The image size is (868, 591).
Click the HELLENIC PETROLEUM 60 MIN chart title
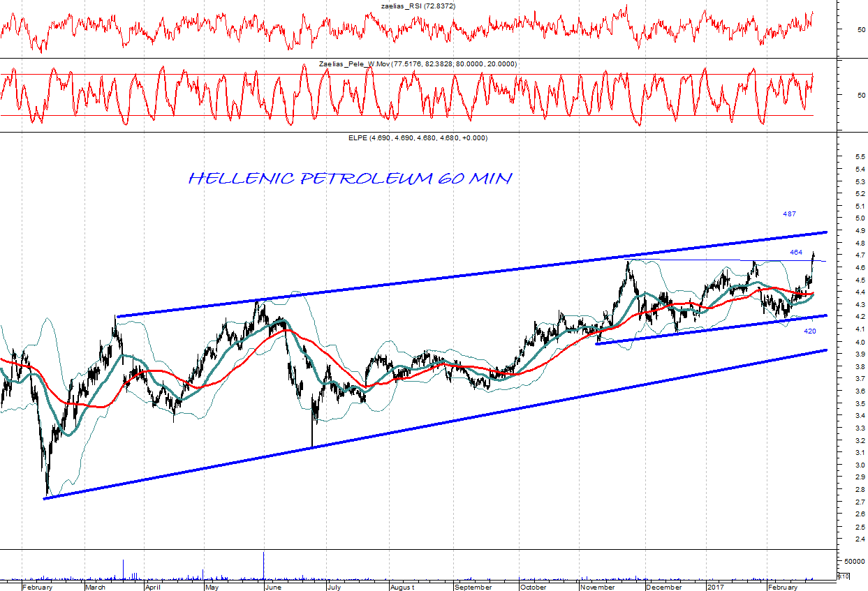click(350, 179)
